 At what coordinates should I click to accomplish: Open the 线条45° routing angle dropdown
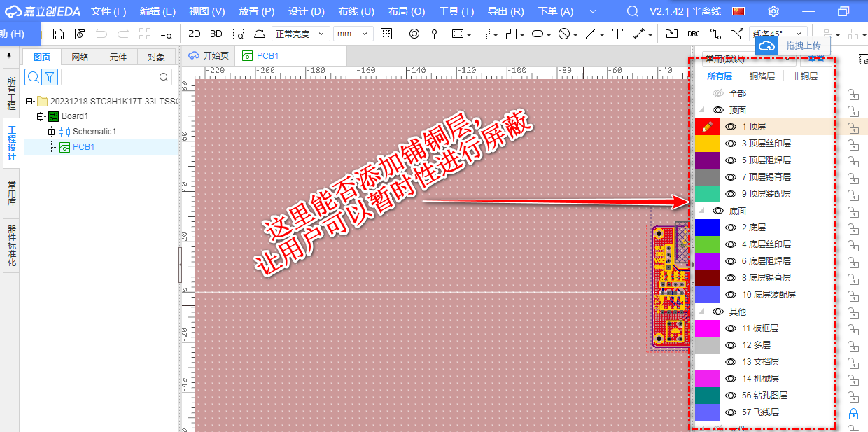778,34
